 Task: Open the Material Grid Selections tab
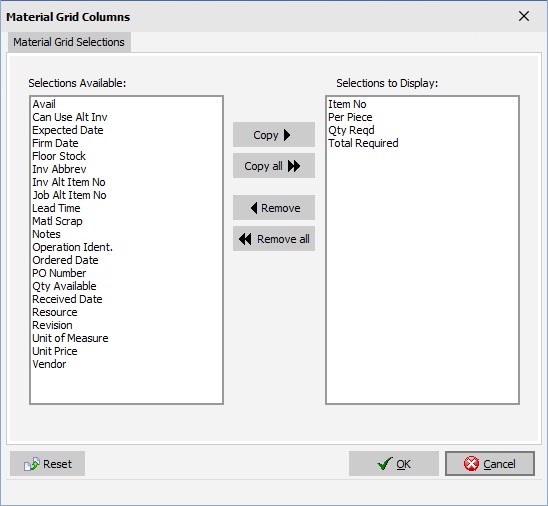pos(69,42)
